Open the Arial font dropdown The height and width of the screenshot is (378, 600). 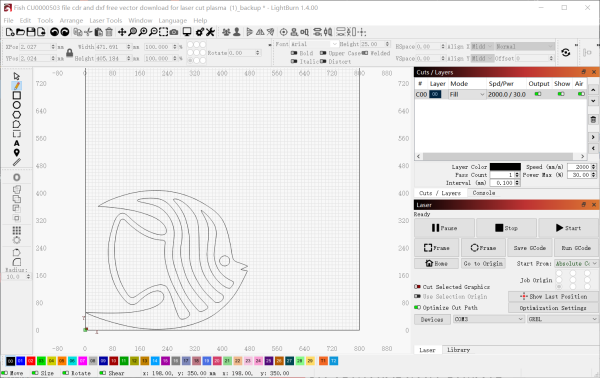[x=314, y=44]
